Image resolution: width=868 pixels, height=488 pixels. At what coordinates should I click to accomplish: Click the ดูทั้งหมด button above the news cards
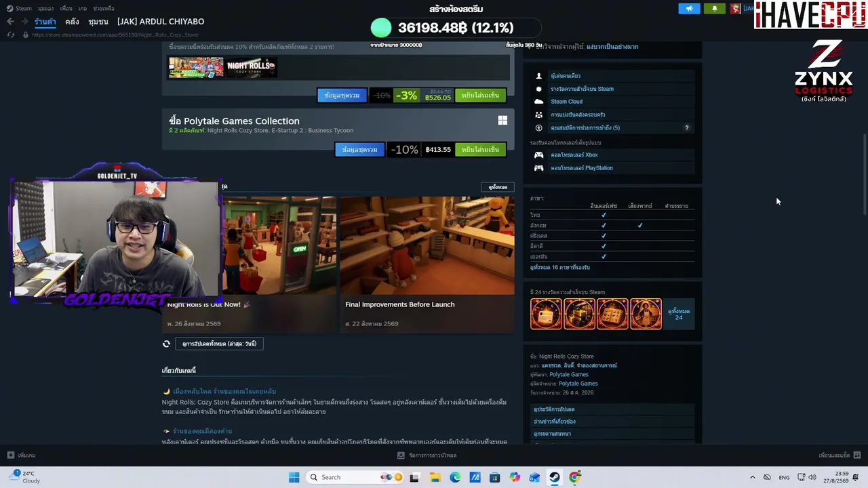click(x=498, y=187)
